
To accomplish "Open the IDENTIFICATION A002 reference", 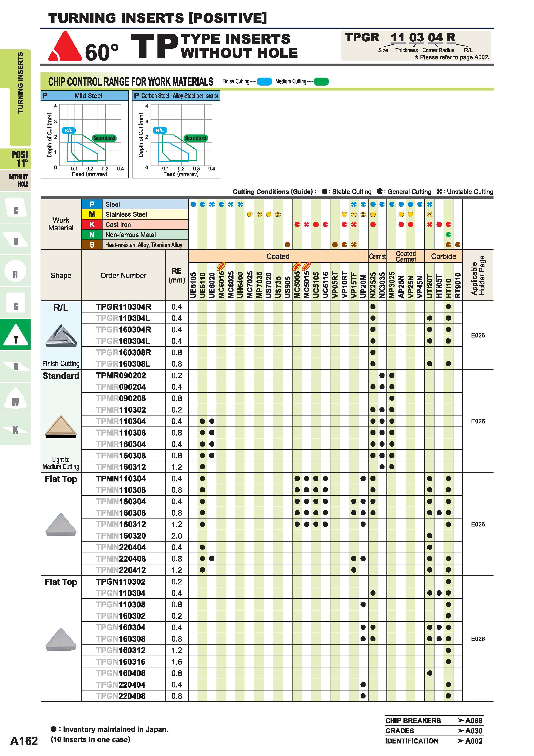I will (x=434, y=741).
